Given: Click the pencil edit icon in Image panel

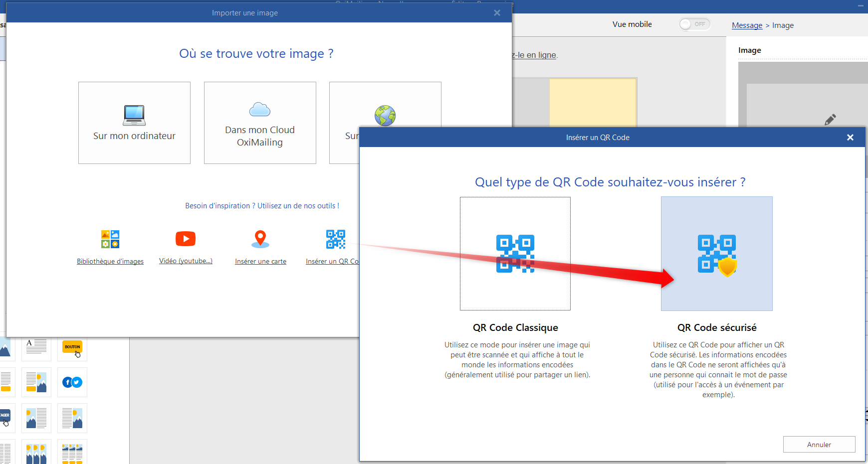Looking at the screenshot, I should [830, 120].
